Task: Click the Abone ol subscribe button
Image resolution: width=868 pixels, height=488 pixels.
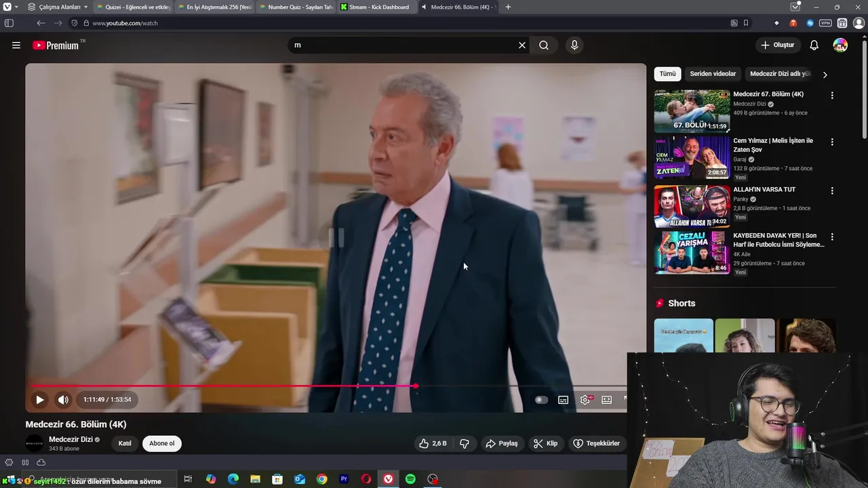Action: point(161,443)
